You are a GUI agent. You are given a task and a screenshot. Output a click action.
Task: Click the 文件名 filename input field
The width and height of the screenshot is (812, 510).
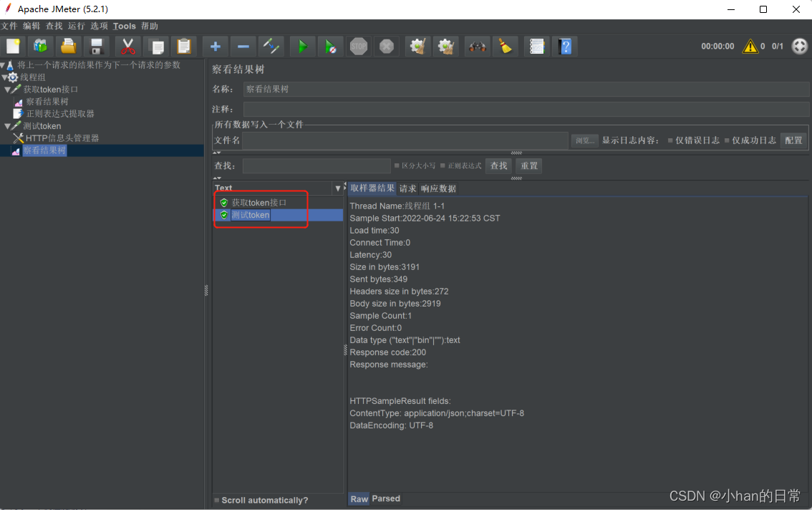405,140
